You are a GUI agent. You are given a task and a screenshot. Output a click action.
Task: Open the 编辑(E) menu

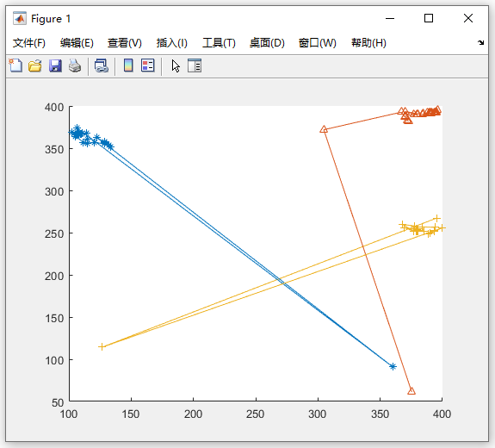[77, 43]
